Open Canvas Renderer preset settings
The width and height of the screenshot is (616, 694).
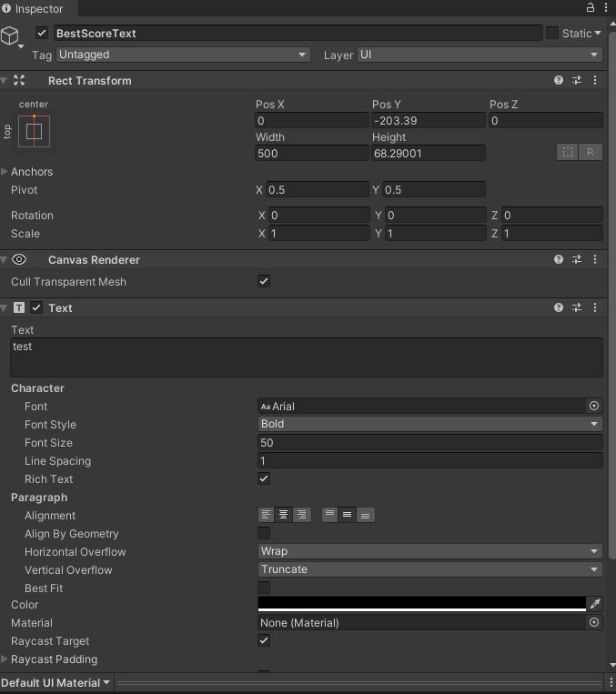(577, 259)
